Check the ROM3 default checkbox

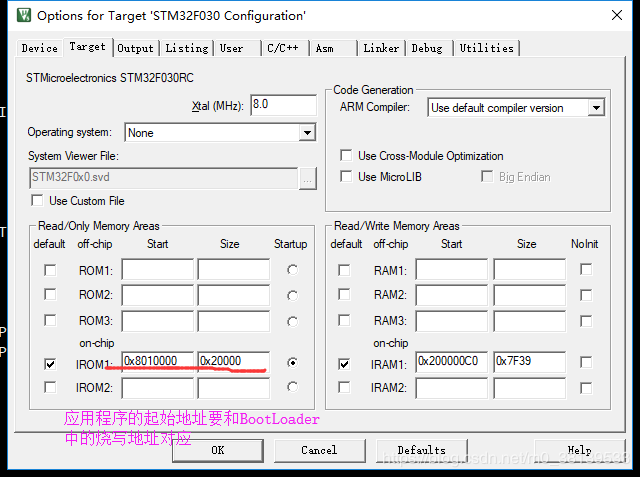pyautogui.click(x=50, y=320)
